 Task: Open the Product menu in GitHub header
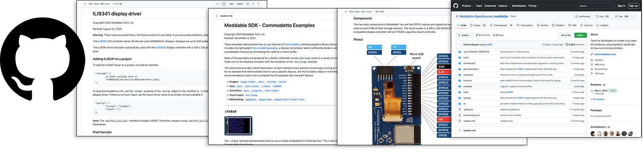pos(467,6)
